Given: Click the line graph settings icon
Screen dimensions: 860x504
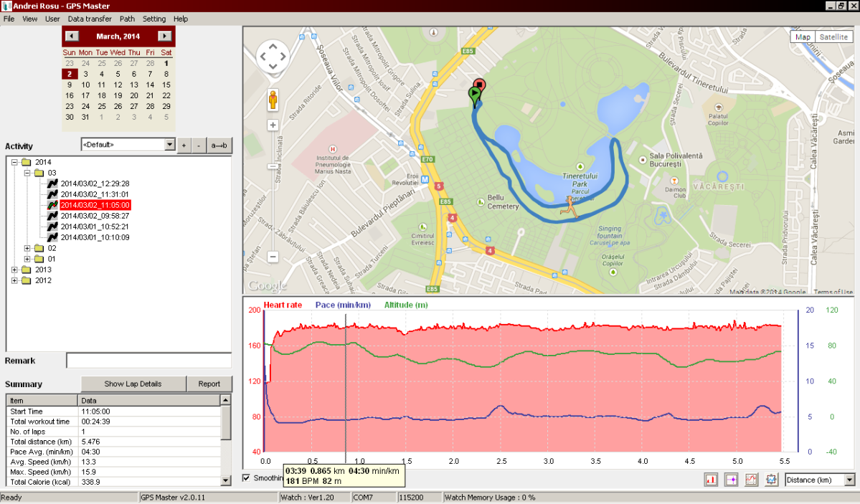Looking at the screenshot, I should click(752, 480).
